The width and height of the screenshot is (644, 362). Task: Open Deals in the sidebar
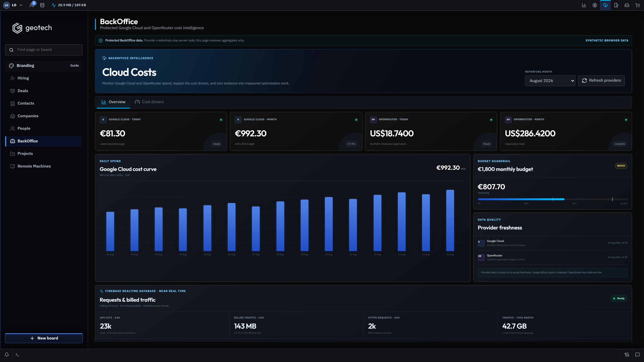pos(43,91)
